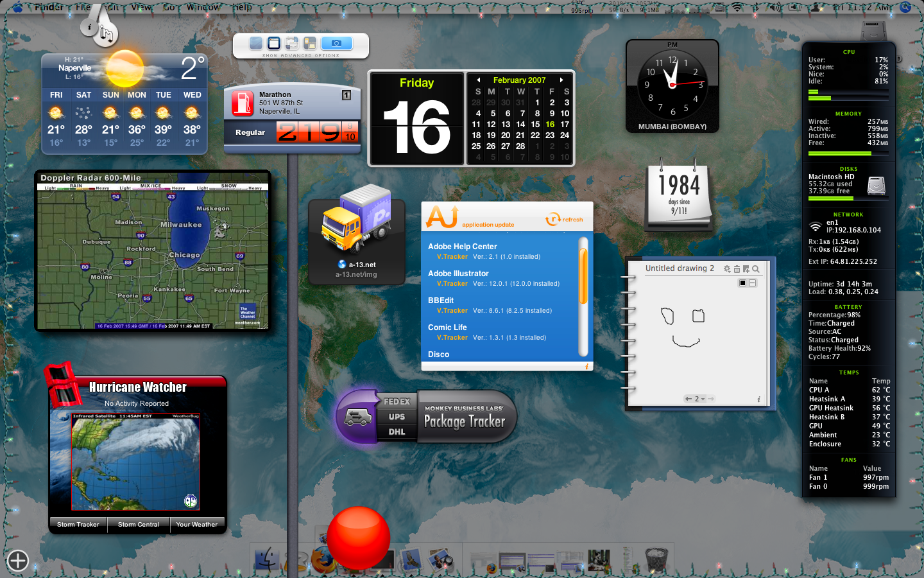Click the infrared satellite image thumbnail

click(x=135, y=462)
